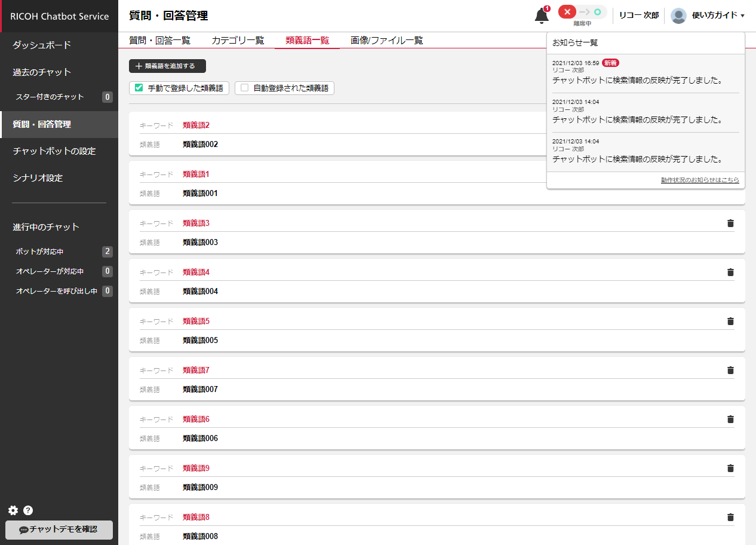The height and width of the screenshot is (545, 756).
Task: Click trash icon next to 類義語9
Action: click(730, 469)
